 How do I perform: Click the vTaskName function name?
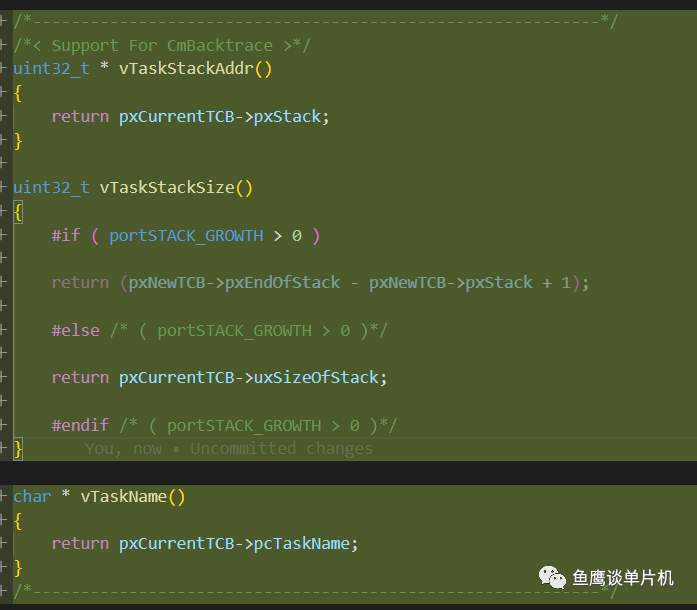coord(124,497)
